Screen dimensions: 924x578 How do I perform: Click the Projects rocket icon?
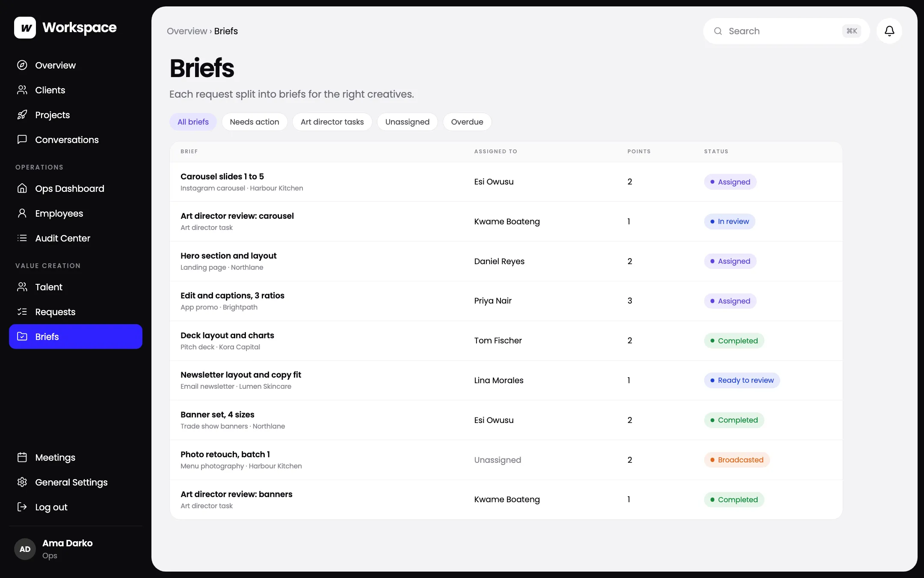tap(22, 115)
